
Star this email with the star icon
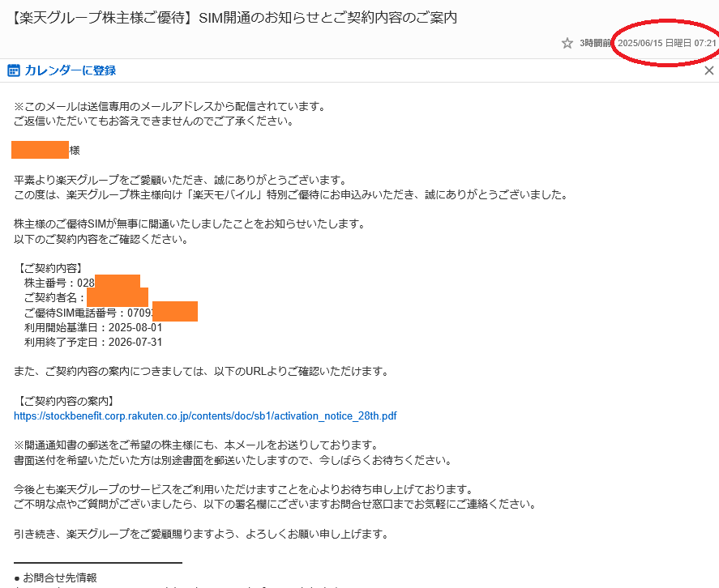(x=567, y=43)
